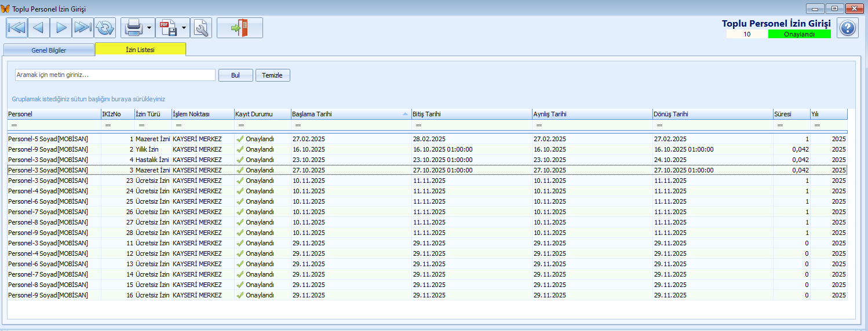Navigate to the next record

pyautogui.click(x=61, y=28)
